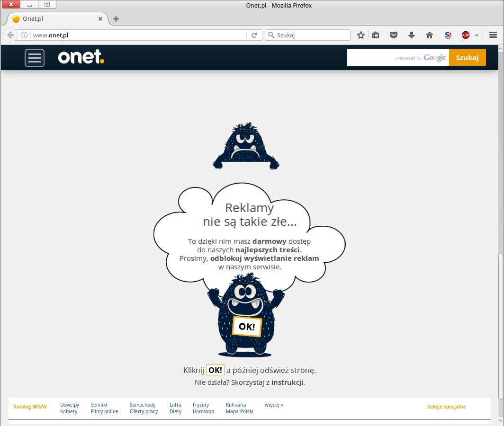Expand the Adblock Plus dropdown arrow
This screenshot has height=426, width=504.
[477, 35]
